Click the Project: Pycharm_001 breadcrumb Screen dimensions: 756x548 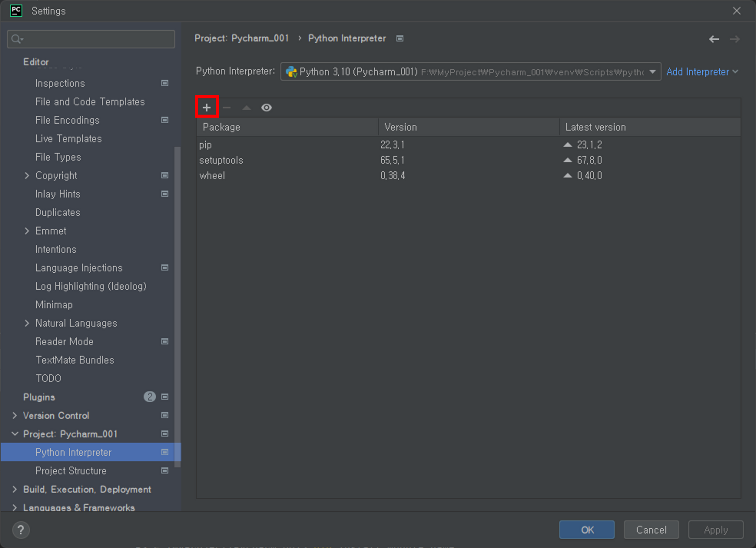pos(242,38)
